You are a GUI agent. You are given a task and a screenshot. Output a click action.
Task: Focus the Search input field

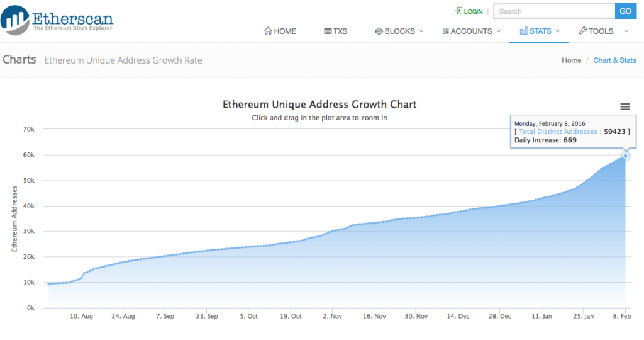tap(554, 11)
